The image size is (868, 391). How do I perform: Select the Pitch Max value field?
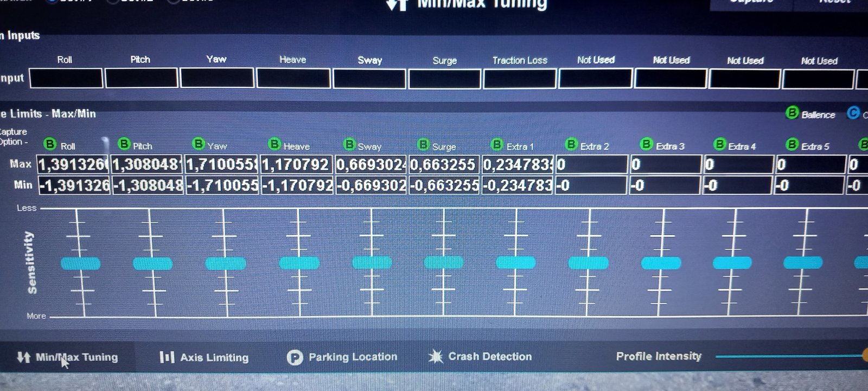click(x=147, y=165)
